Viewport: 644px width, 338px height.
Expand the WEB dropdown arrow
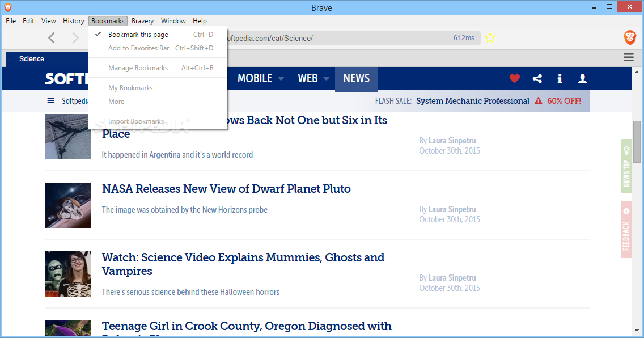(326, 78)
